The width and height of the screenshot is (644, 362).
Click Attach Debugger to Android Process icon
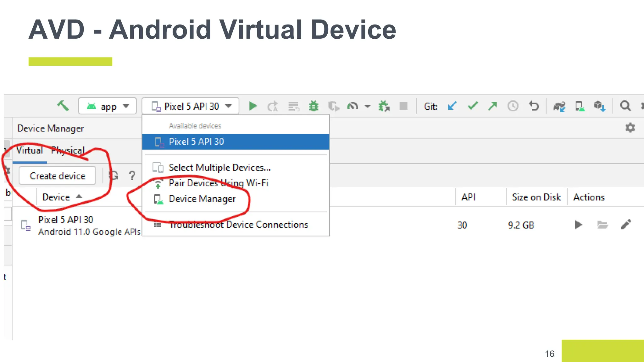384,106
